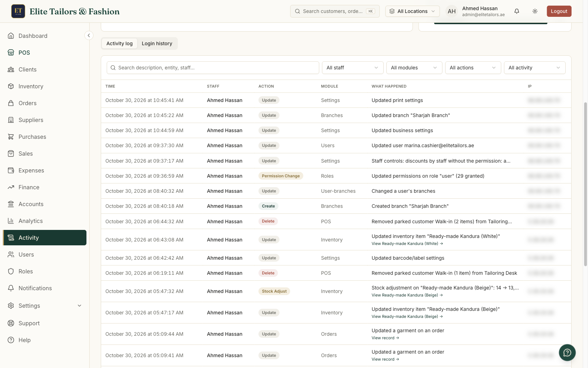Select the Activity log tab
This screenshot has height=368, width=588.
point(119,43)
